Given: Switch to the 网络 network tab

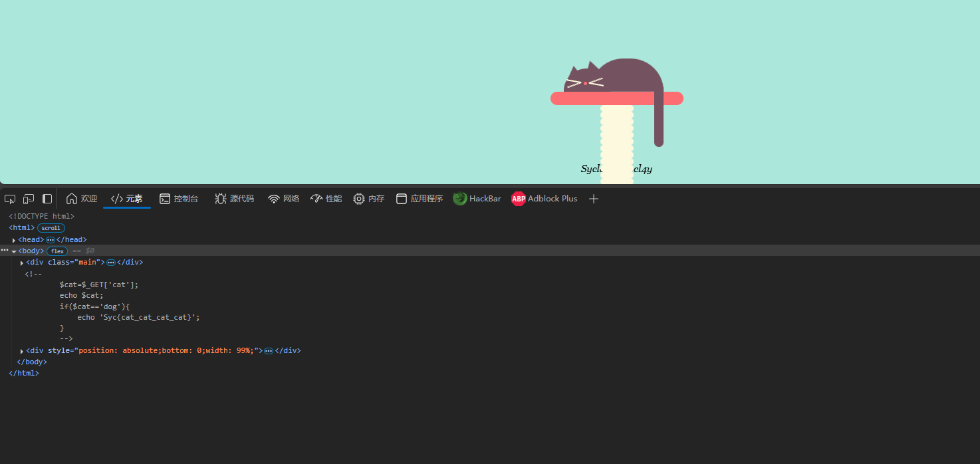Looking at the screenshot, I should tap(283, 199).
